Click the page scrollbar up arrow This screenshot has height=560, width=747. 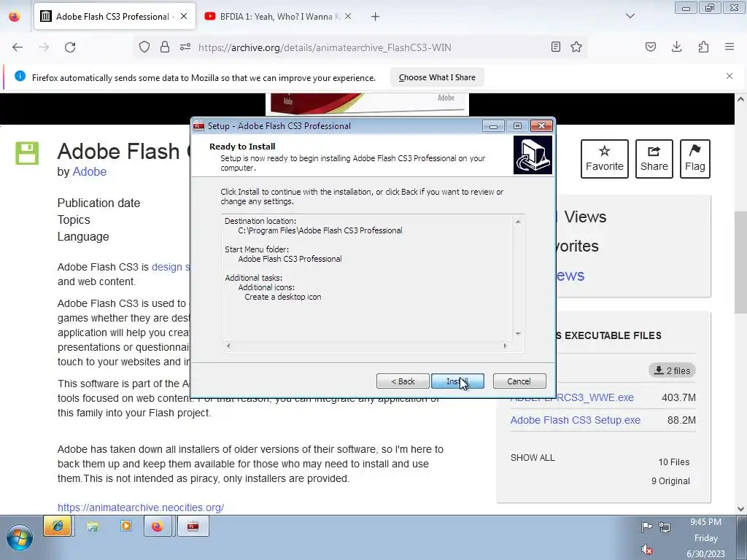click(740, 99)
